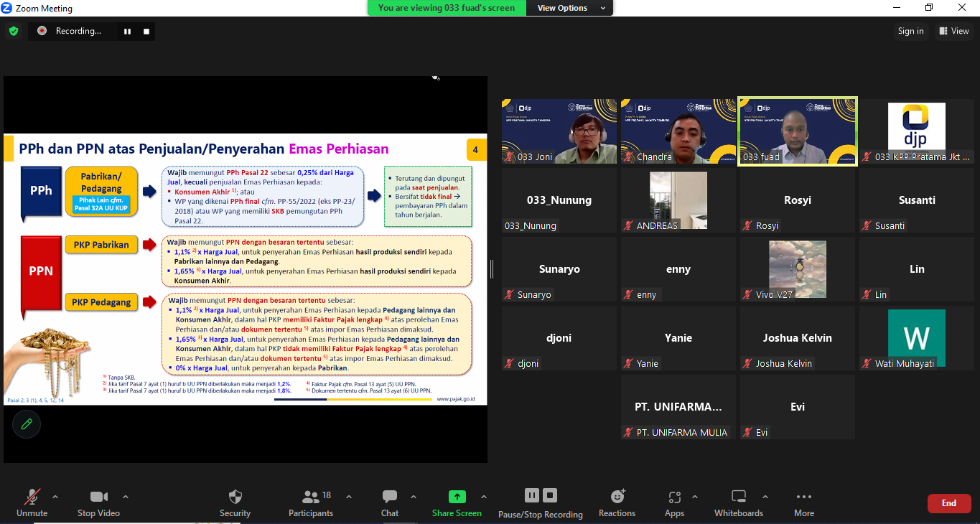The height and width of the screenshot is (524, 980).
Task: Click the green encryption shield icon
Action: 14,31
